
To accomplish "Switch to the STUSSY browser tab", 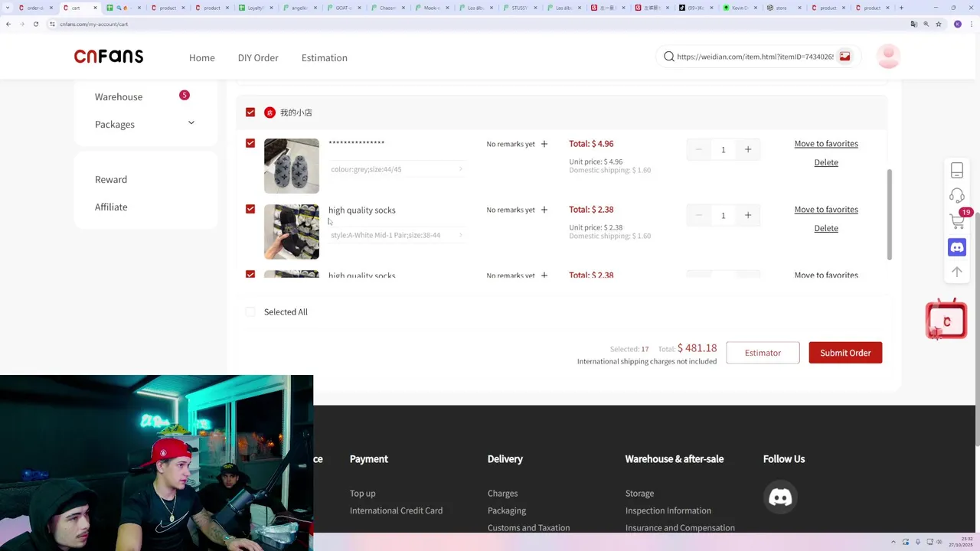I will (523, 8).
